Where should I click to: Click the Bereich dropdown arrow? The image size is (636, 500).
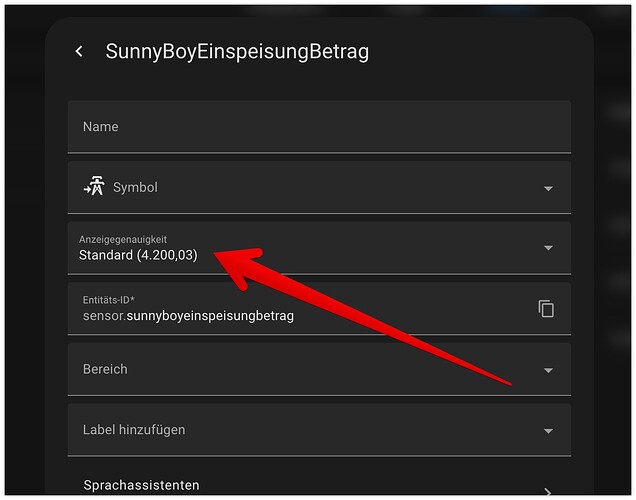click(x=548, y=370)
